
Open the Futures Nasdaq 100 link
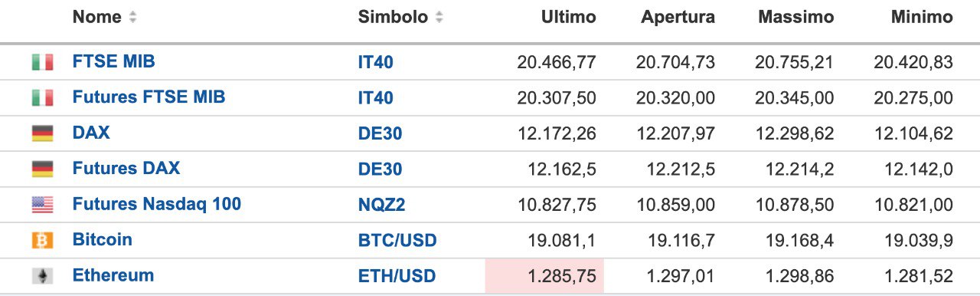[x=157, y=204]
